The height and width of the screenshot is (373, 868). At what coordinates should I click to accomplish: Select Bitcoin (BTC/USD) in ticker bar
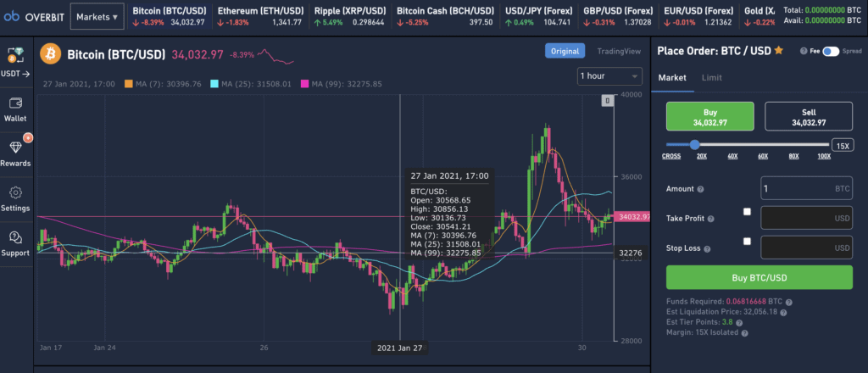tap(169, 17)
